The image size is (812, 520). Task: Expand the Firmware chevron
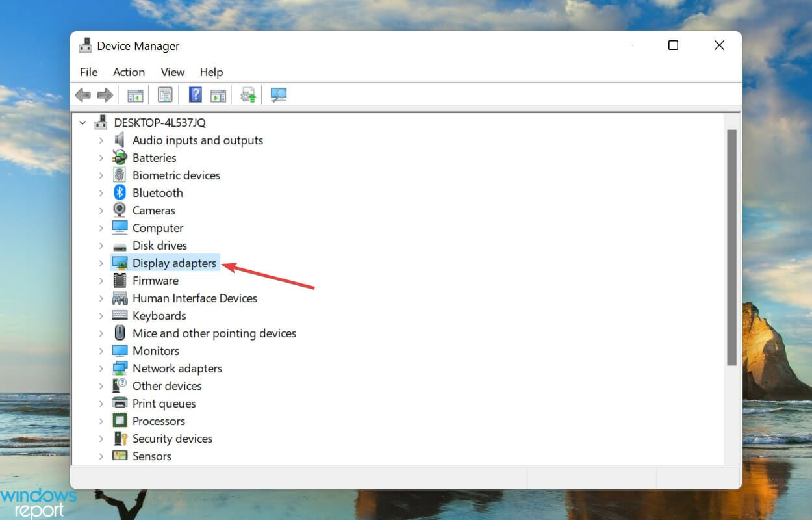101,281
